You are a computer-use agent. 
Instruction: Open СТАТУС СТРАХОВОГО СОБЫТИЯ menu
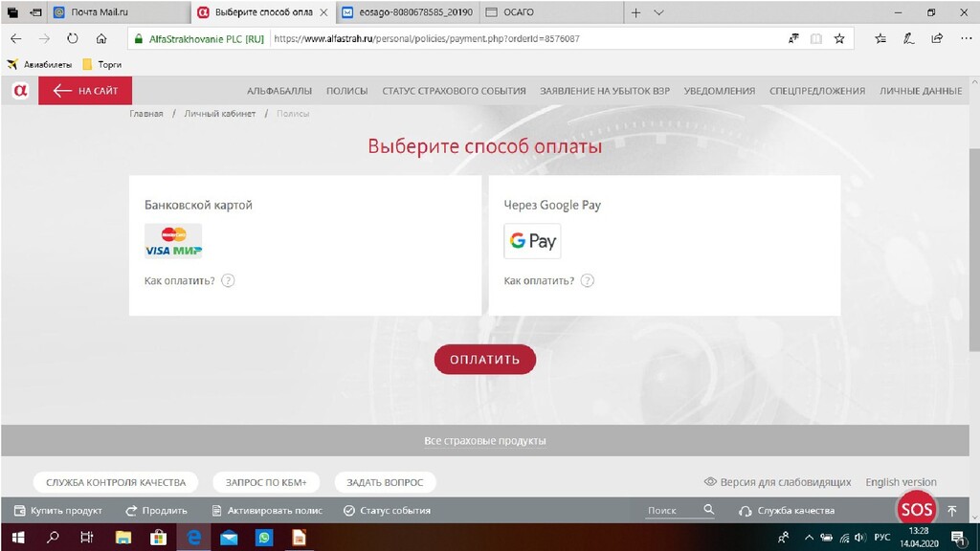tap(454, 91)
